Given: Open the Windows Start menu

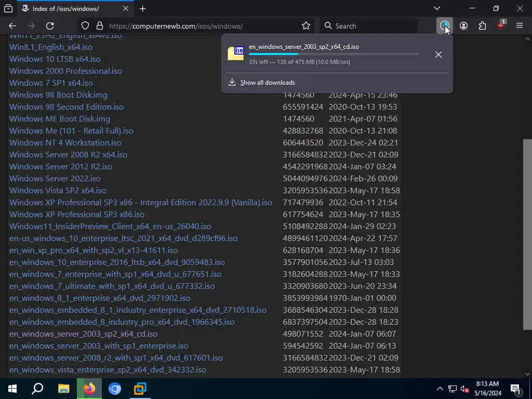Looking at the screenshot, I should pyautogui.click(x=12, y=389).
